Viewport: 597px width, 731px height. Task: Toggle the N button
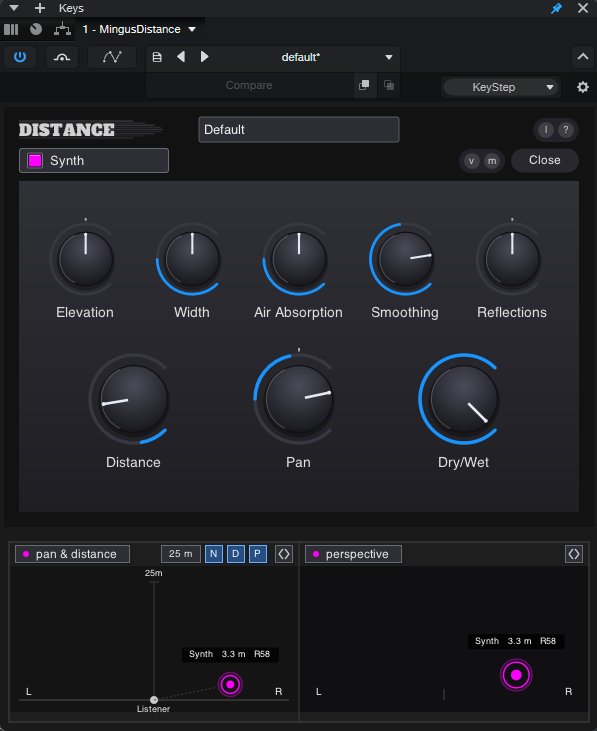(x=214, y=554)
